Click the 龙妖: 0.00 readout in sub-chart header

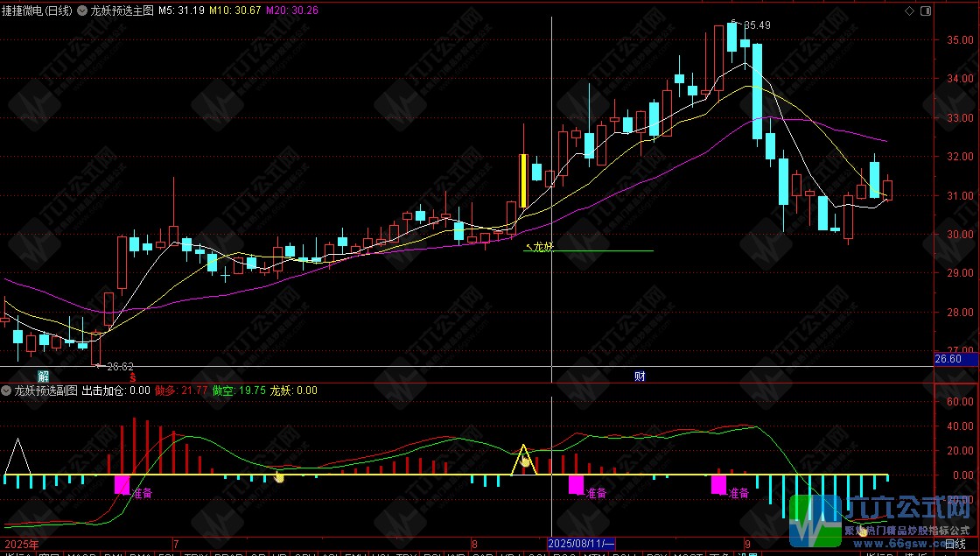coord(294,391)
